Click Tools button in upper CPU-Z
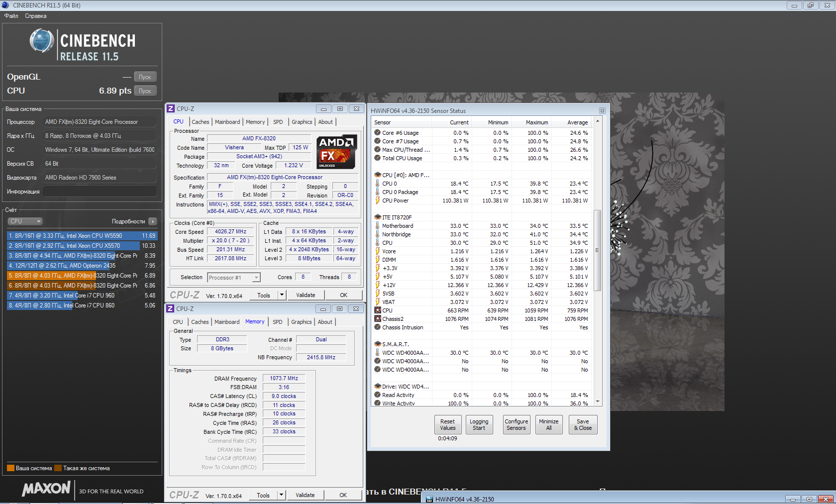 tap(264, 295)
